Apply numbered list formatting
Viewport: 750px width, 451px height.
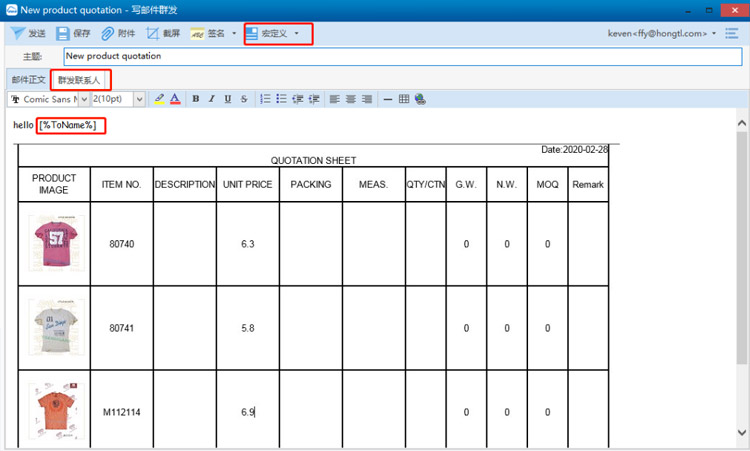[264, 99]
